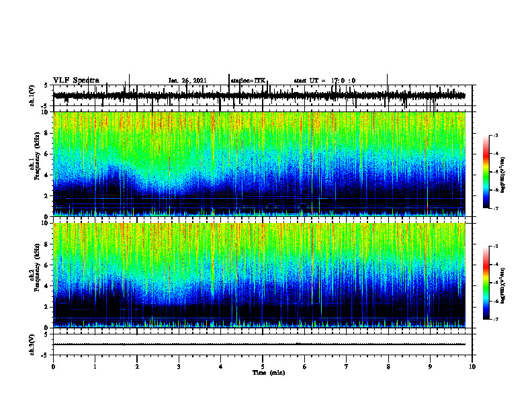Select the ch.1 "Frequency (kHz)" axis label
532x411 pixels.
click(37, 156)
